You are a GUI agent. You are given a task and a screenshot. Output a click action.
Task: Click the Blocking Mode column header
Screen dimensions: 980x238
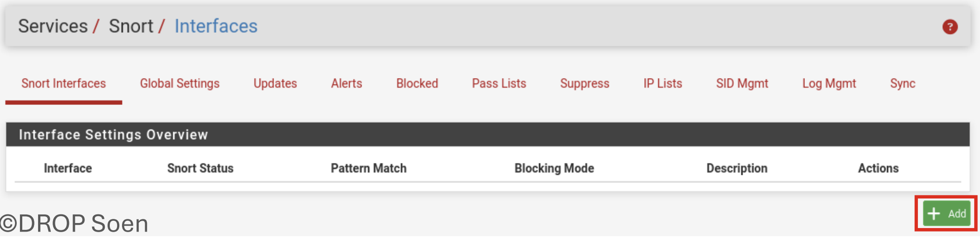(554, 169)
